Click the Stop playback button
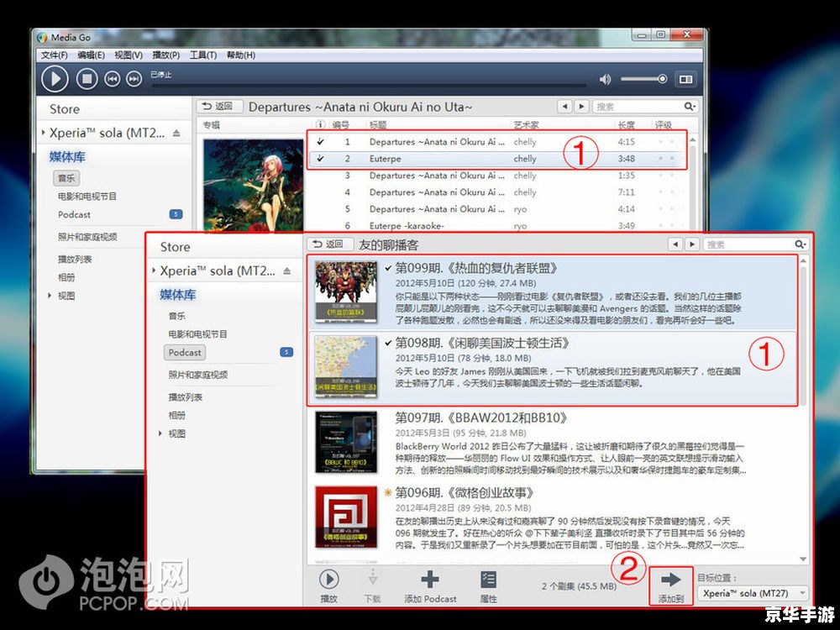This screenshot has height=630, width=840. coord(87,79)
